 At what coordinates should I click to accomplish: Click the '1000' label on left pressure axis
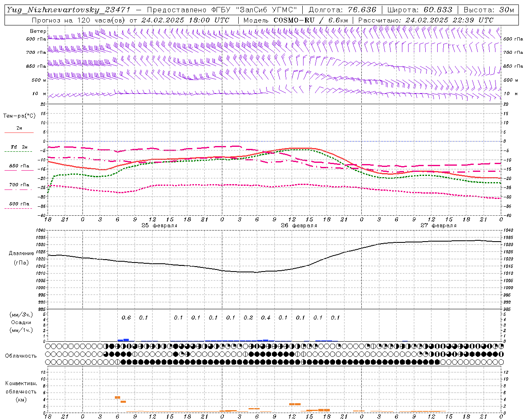tap(41, 288)
